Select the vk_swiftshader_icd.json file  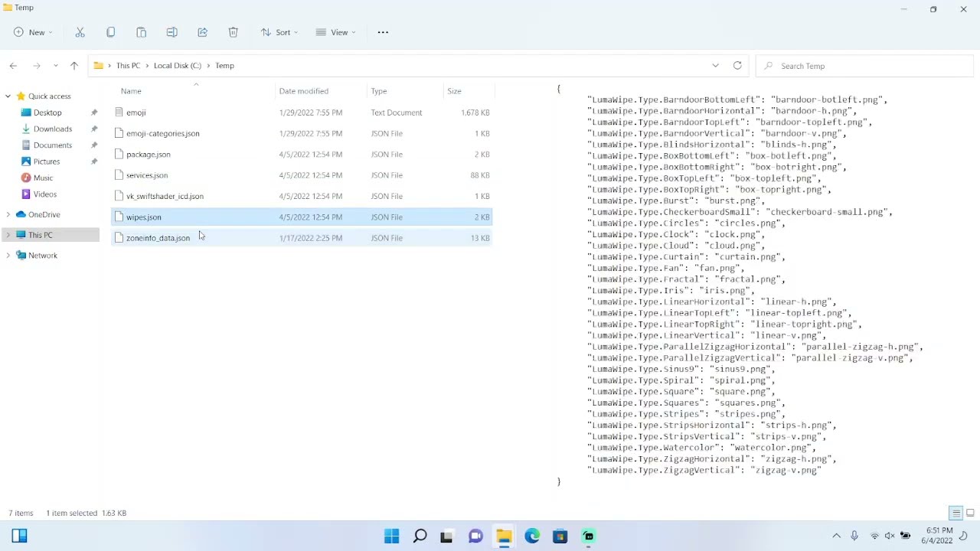point(302,196)
